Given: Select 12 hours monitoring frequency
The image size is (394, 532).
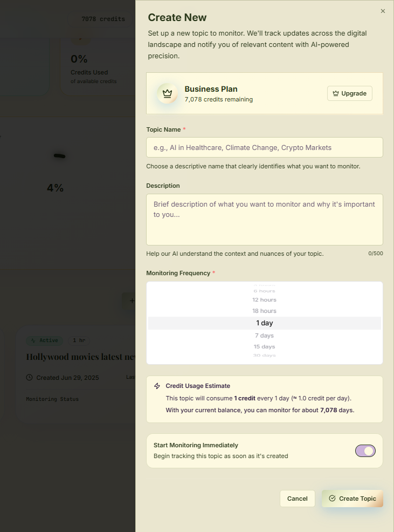Looking at the screenshot, I should [x=264, y=300].
